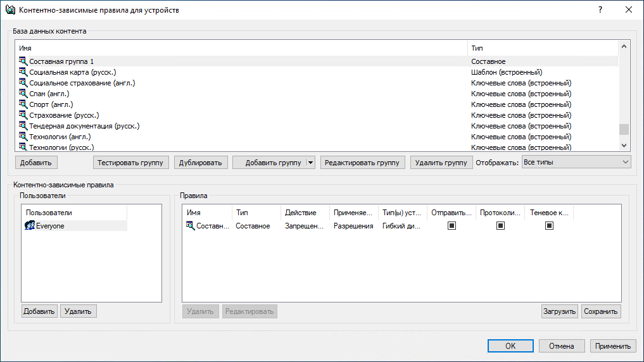Click the Тип(ы) уст... column header
The height and width of the screenshot is (362, 644).
click(403, 213)
